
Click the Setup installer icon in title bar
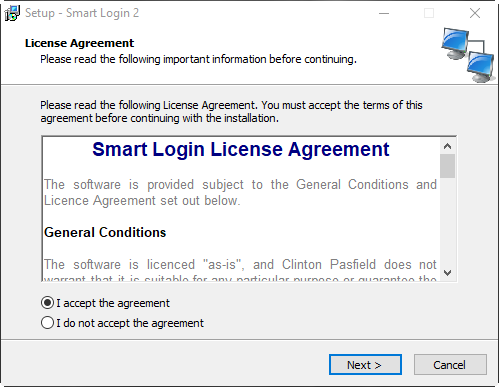(12, 13)
